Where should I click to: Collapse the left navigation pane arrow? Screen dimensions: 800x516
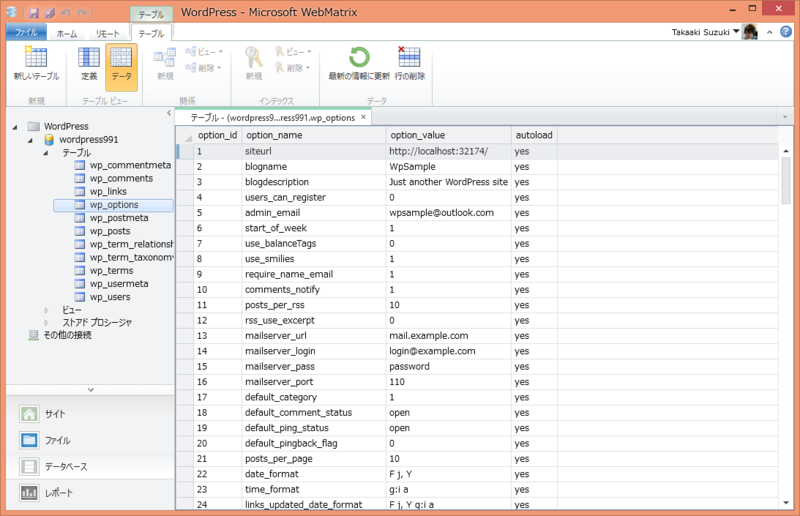[x=169, y=113]
